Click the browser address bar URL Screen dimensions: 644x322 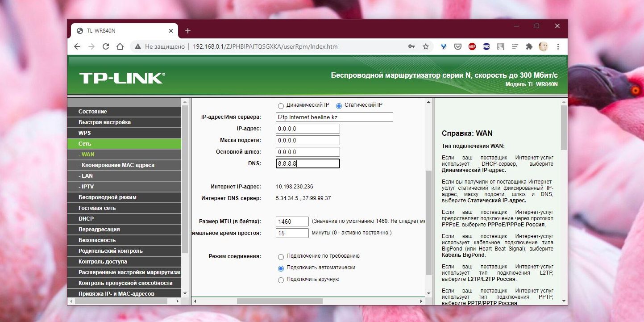click(x=265, y=46)
